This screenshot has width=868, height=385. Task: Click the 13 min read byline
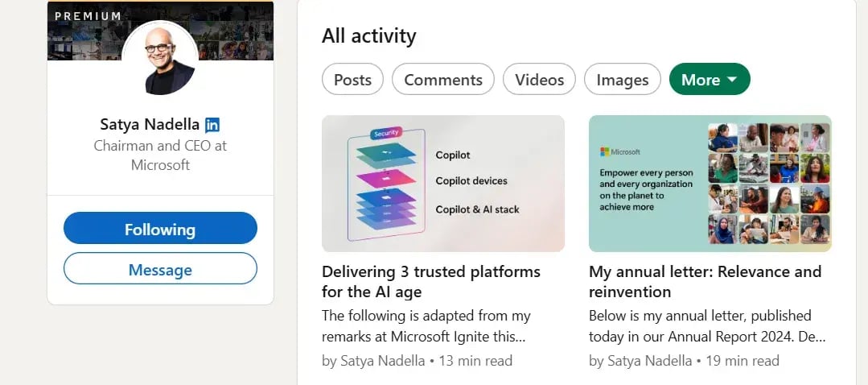click(x=417, y=361)
